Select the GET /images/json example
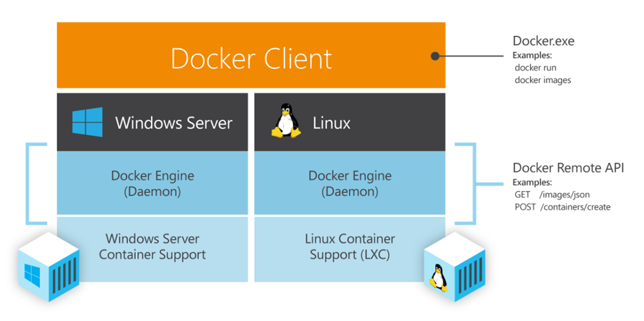644x321 pixels. point(552,195)
